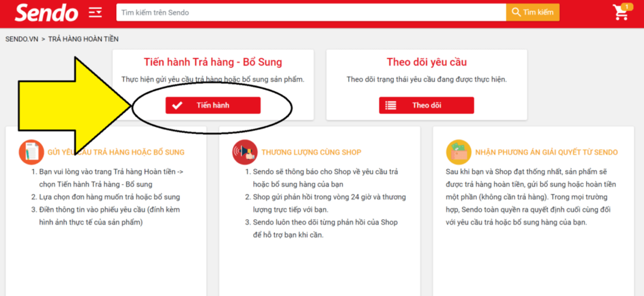Screen dimensions: 644x296
Task: Click the red "Theo dõi" button
Action: coord(426,105)
